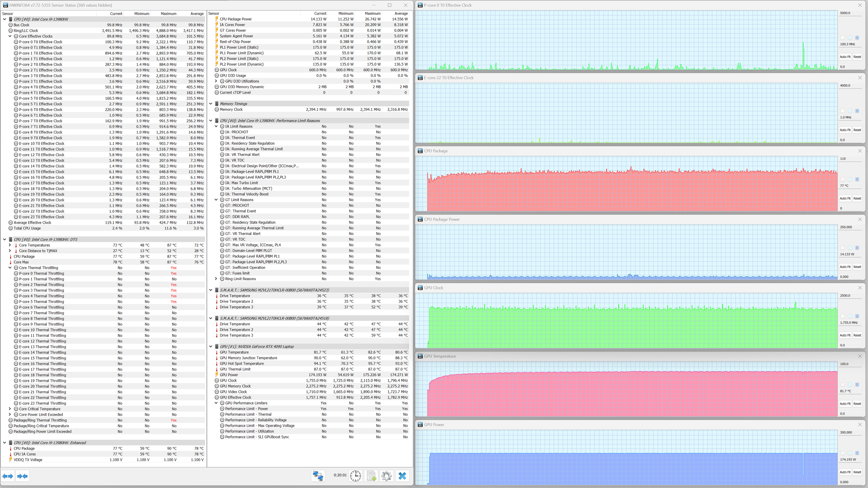Expand the Ring Limit Reasons group

click(x=216, y=279)
